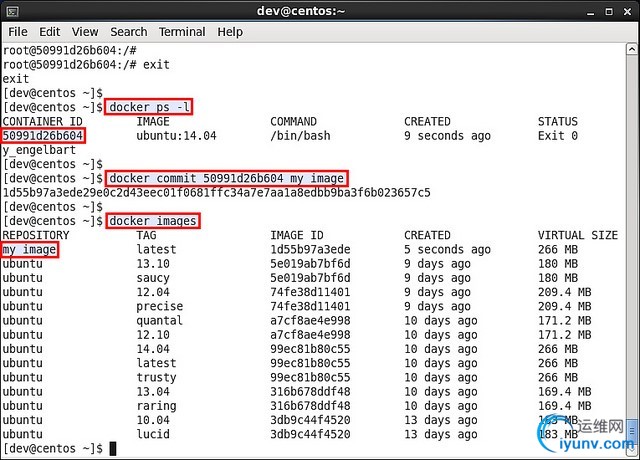
Task: Click the 'STATUS' column header
Action: pyautogui.click(x=558, y=122)
